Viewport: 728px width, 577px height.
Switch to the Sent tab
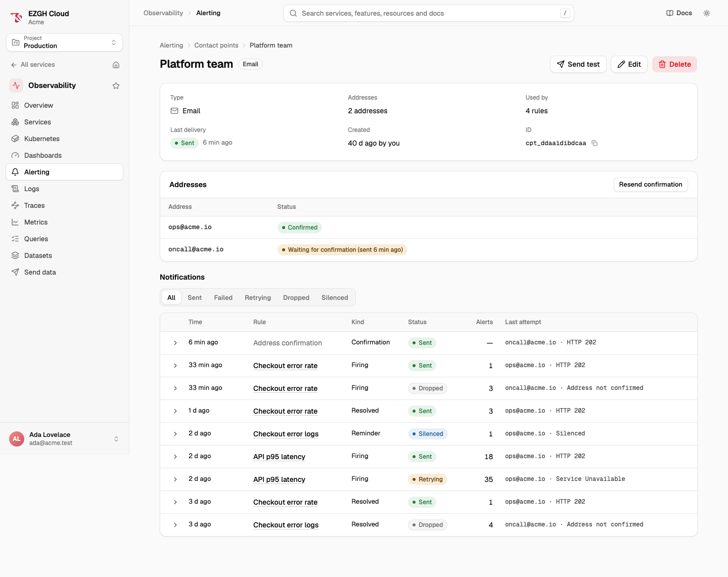click(195, 297)
